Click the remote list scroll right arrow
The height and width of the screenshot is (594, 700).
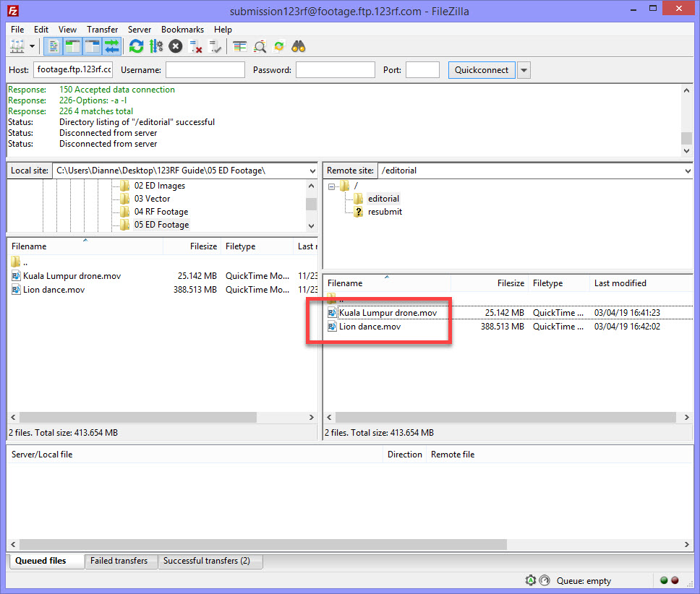click(x=686, y=418)
